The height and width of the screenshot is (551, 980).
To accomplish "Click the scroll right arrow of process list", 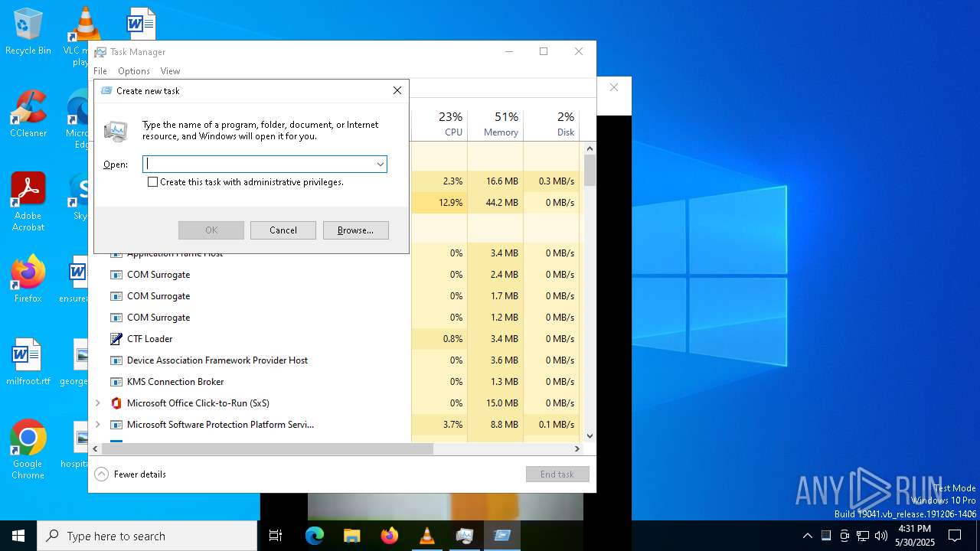I will point(577,449).
